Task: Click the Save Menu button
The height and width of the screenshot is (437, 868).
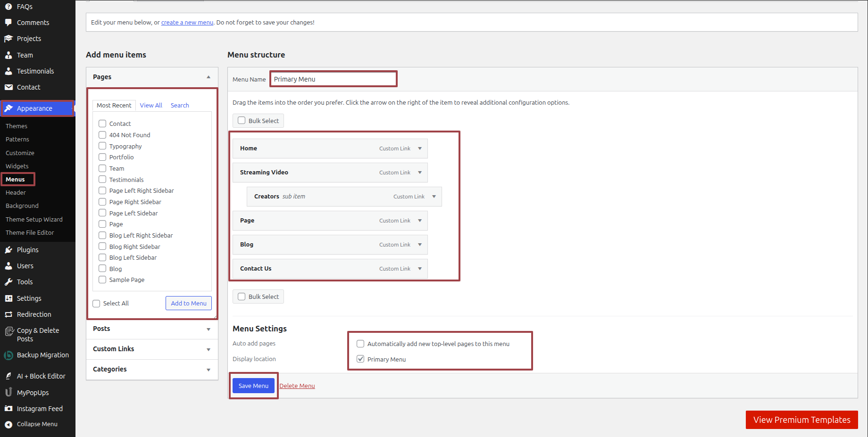Action: pos(253,386)
